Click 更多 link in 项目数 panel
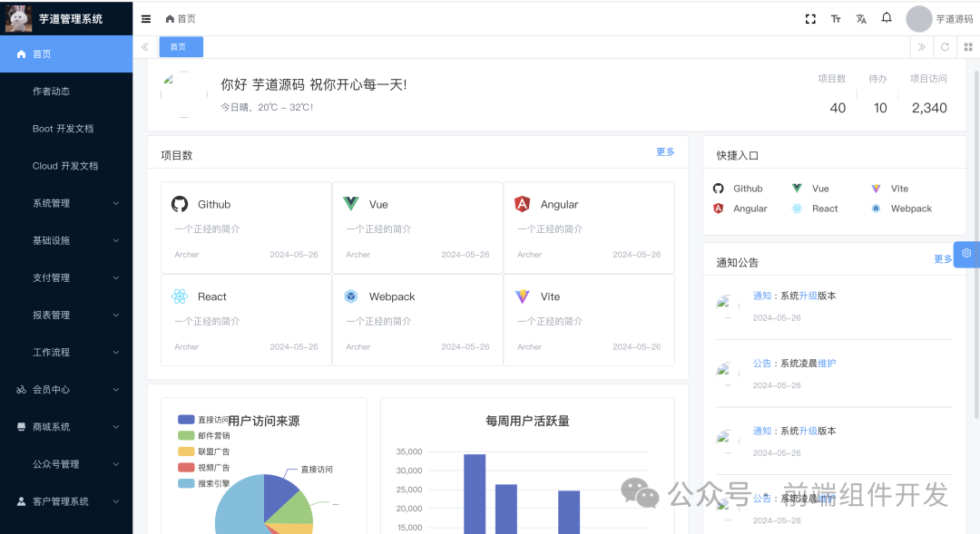Image resolution: width=980 pixels, height=534 pixels. click(x=666, y=151)
